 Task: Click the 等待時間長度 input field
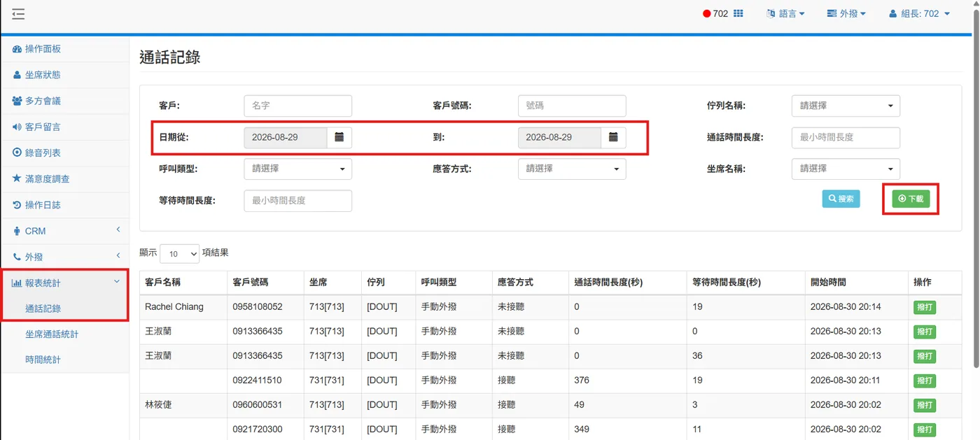coord(297,201)
